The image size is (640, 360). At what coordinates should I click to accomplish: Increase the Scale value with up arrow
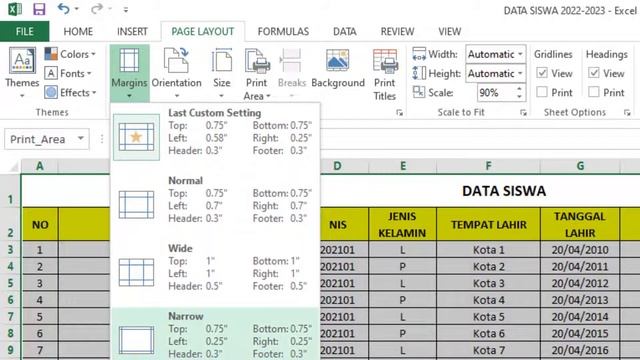click(519, 89)
